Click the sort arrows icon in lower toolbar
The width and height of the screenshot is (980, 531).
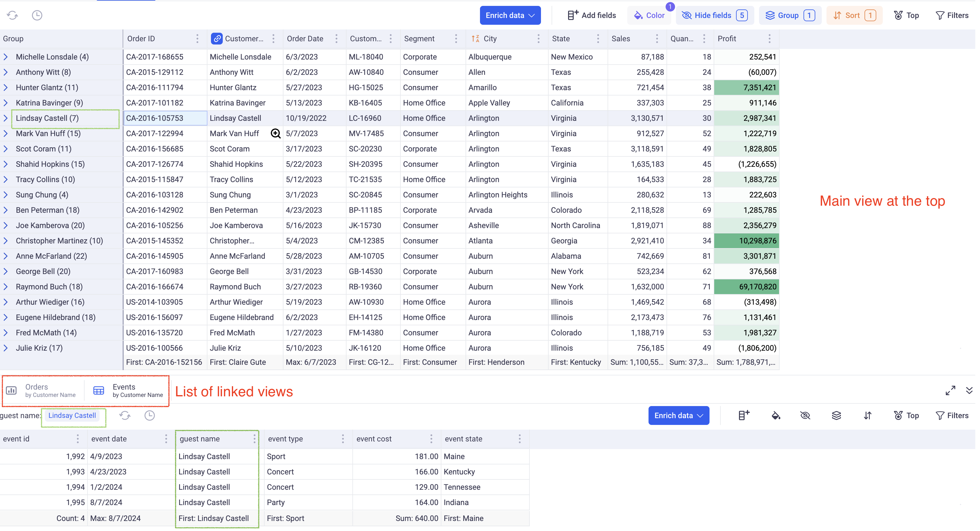click(867, 415)
